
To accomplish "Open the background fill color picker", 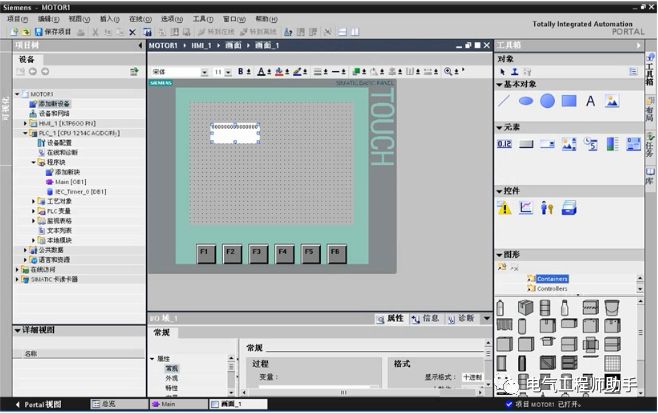I will click(x=279, y=72).
